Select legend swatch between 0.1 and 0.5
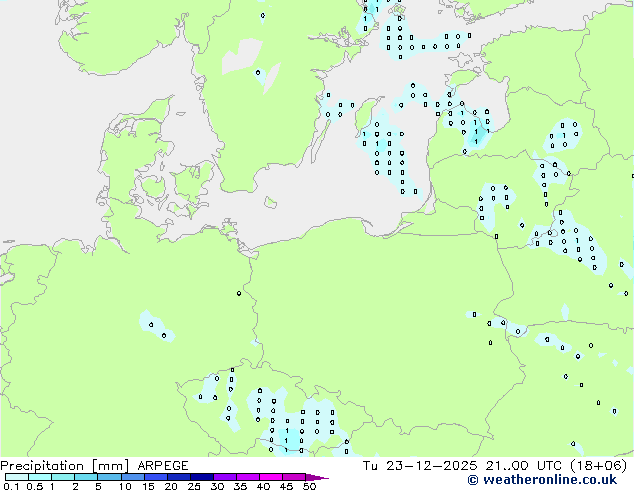 [x=17, y=477]
